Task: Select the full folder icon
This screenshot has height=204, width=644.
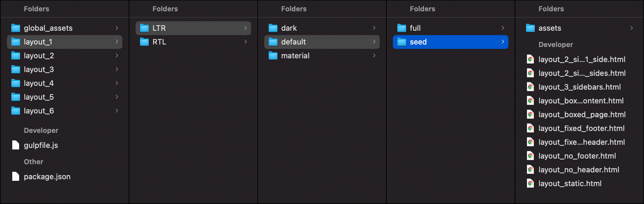Action: (402, 28)
